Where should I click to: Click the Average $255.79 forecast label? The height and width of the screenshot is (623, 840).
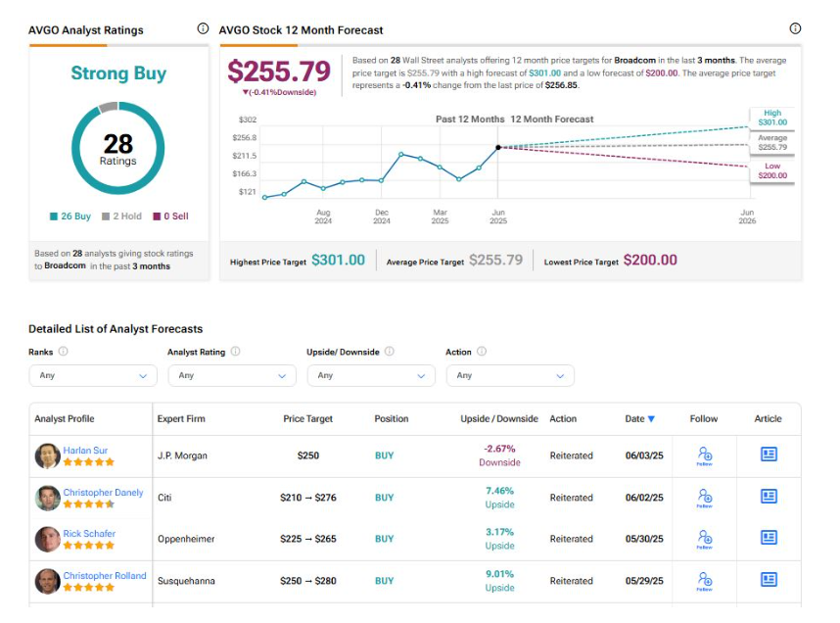pos(772,143)
